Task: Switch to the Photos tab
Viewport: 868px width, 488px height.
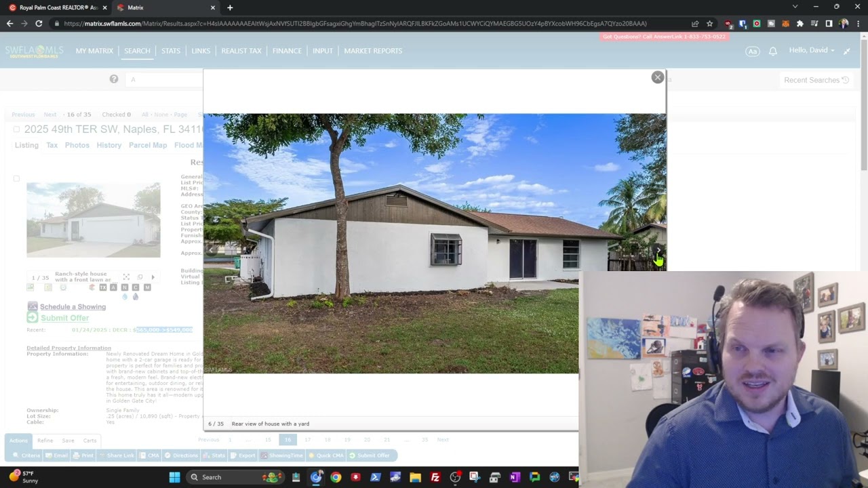Action: (77, 145)
